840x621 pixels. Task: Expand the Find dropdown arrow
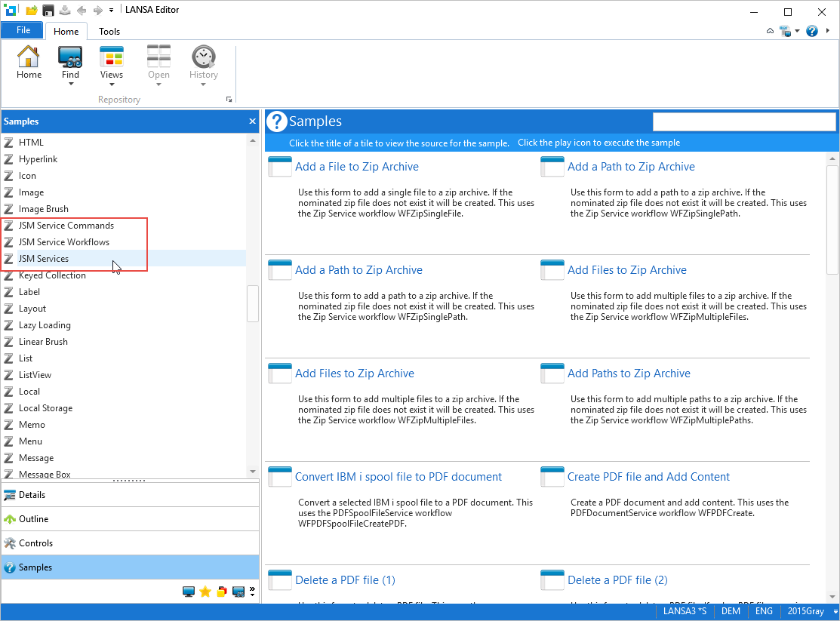[x=70, y=84]
